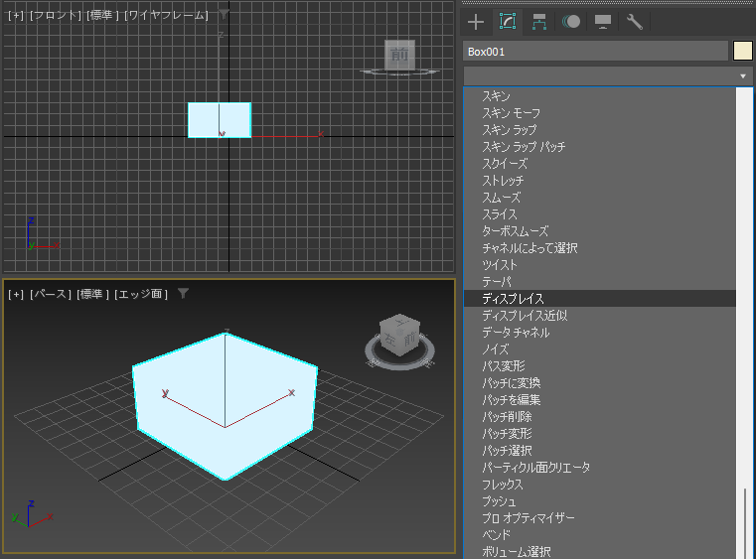Viewport: 756px width, 559px height.
Task: Click the front viewport filter funnel icon
Action: pyautogui.click(x=224, y=14)
